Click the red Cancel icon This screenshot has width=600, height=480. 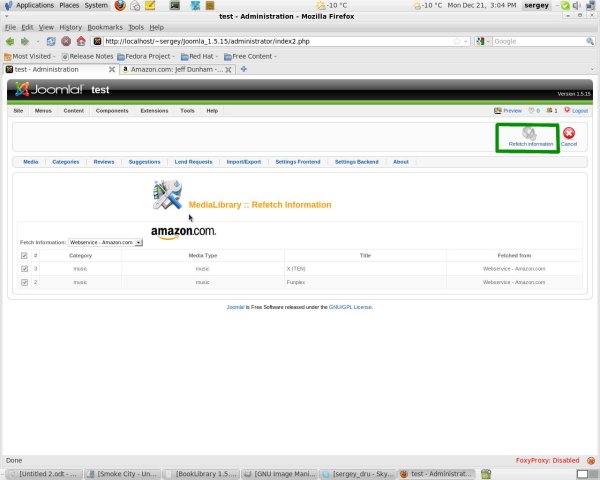point(569,133)
